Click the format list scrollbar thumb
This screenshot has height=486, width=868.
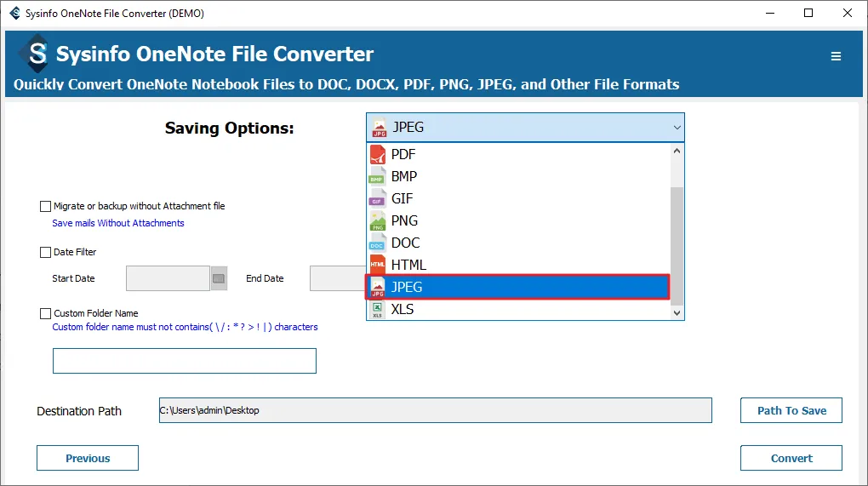677,246
